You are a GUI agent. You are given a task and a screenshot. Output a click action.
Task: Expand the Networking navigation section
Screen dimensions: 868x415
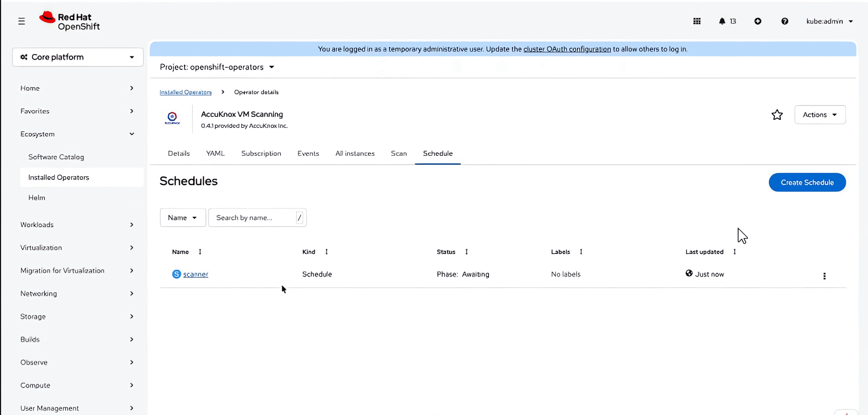coord(77,293)
